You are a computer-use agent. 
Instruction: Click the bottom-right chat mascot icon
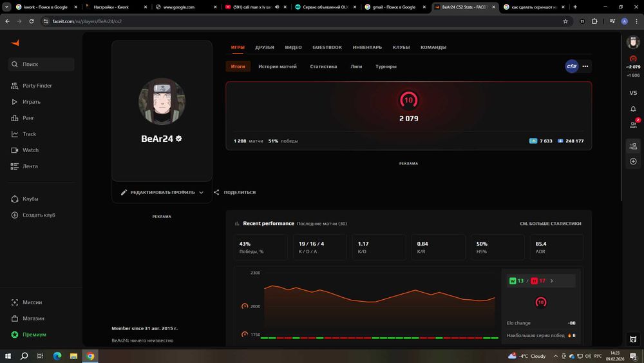pyautogui.click(x=633, y=339)
